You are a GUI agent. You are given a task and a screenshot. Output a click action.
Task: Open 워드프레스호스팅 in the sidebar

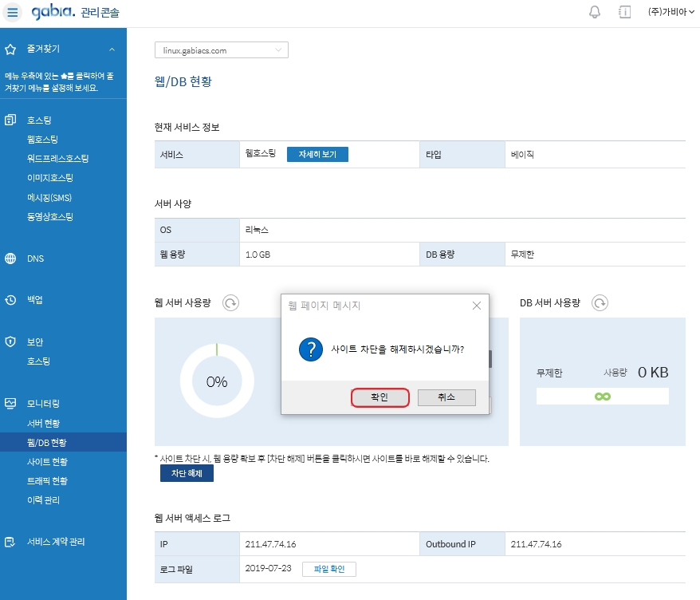[57, 159]
